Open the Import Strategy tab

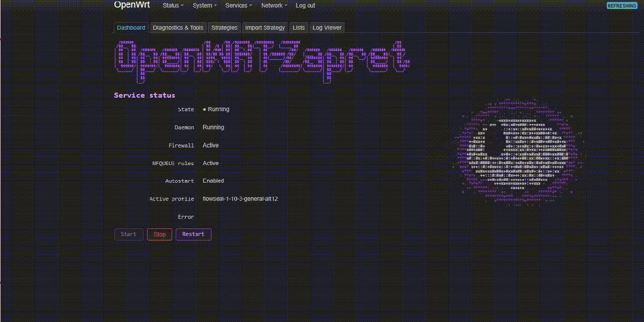point(265,28)
